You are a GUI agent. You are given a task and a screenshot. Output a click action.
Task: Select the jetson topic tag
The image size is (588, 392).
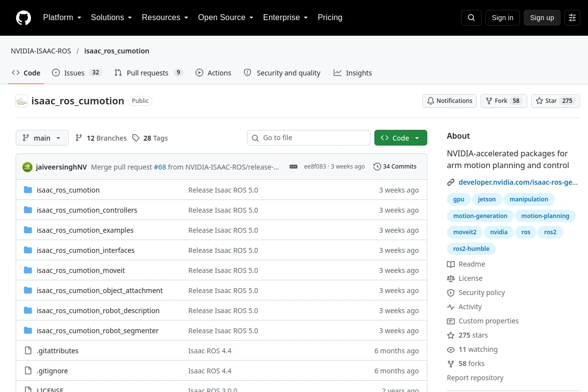(487, 199)
